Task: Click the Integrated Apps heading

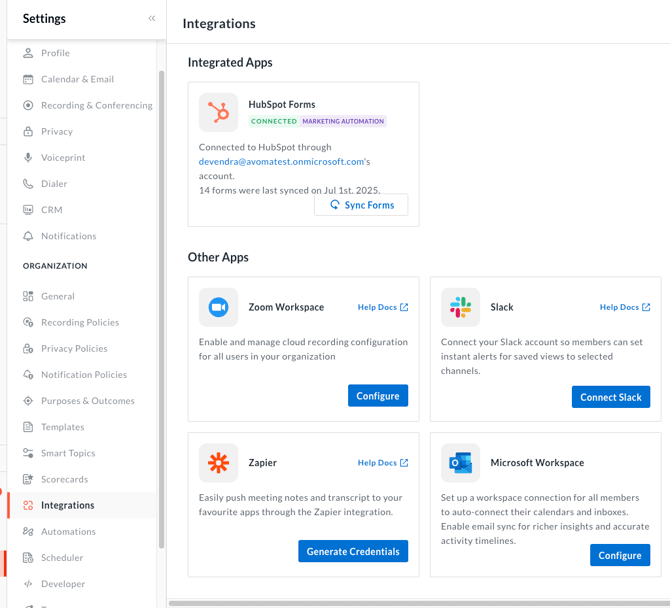Action: coord(230,62)
